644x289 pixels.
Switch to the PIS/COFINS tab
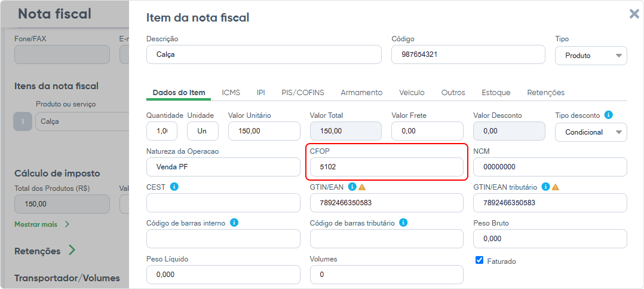click(x=303, y=93)
